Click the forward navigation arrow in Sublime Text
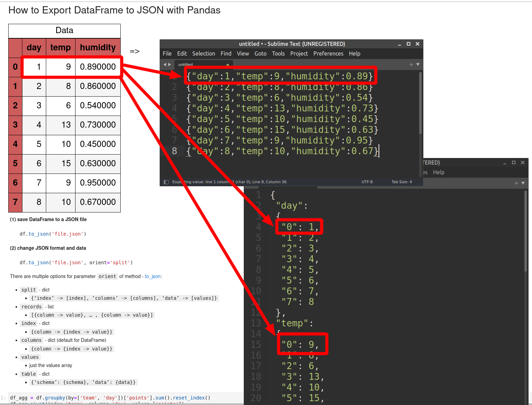 170,64
